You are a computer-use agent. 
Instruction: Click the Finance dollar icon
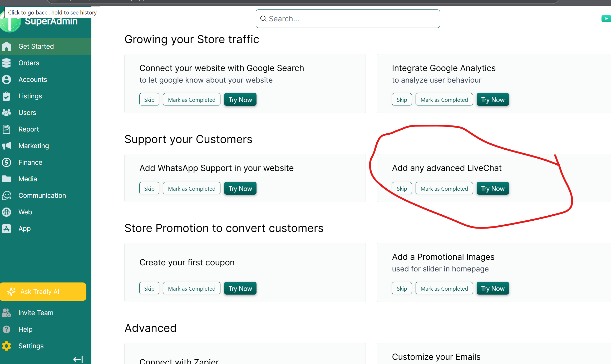7,162
